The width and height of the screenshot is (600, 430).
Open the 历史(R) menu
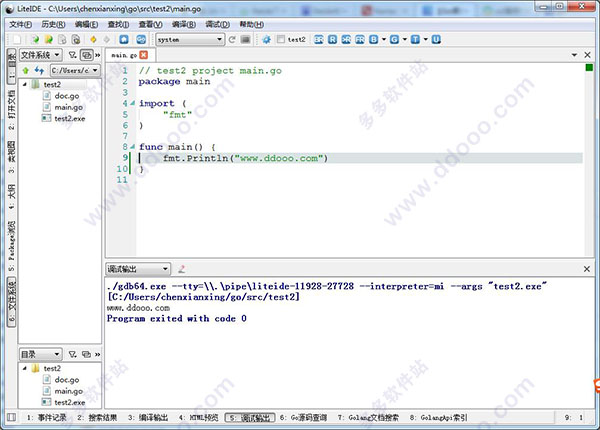(53, 24)
